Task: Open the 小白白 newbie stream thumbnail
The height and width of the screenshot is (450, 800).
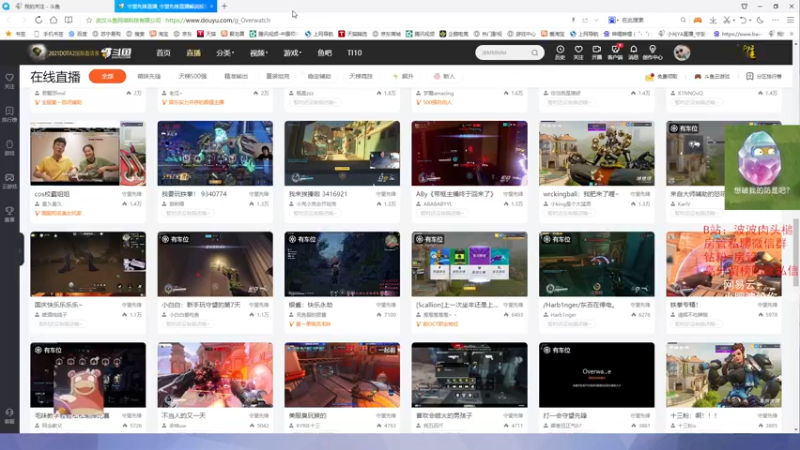Action: 215,264
